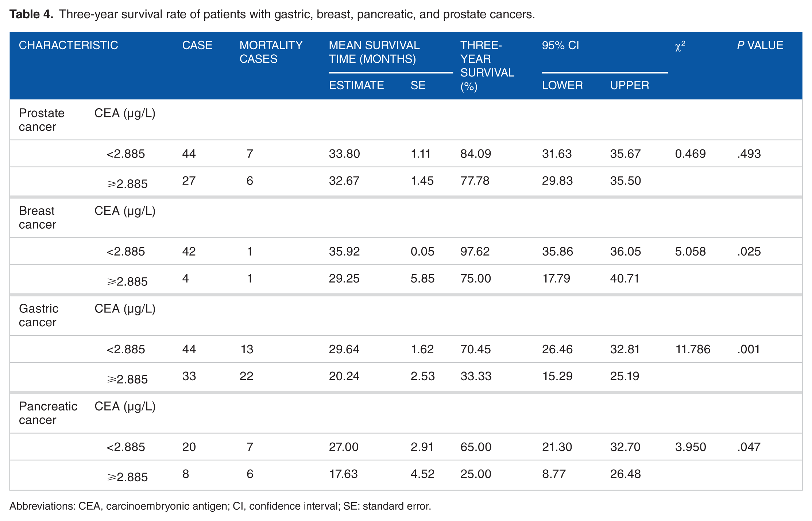Select the Prostate cancer row label
The height and width of the screenshot is (521, 812).
[x=42, y=120]
